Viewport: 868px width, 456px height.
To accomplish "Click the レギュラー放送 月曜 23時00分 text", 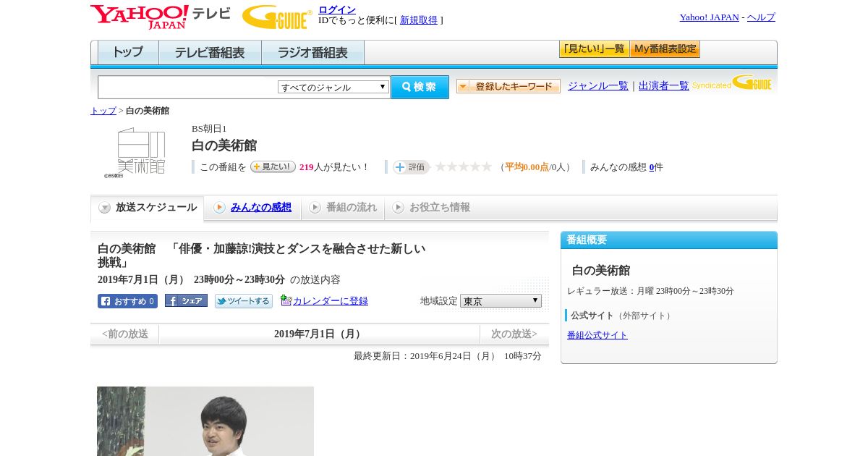I will click(x=650, y=291).
